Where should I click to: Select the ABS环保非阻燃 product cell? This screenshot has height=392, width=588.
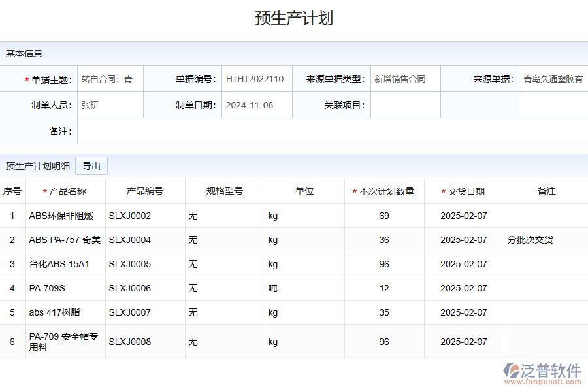[61, 216]
